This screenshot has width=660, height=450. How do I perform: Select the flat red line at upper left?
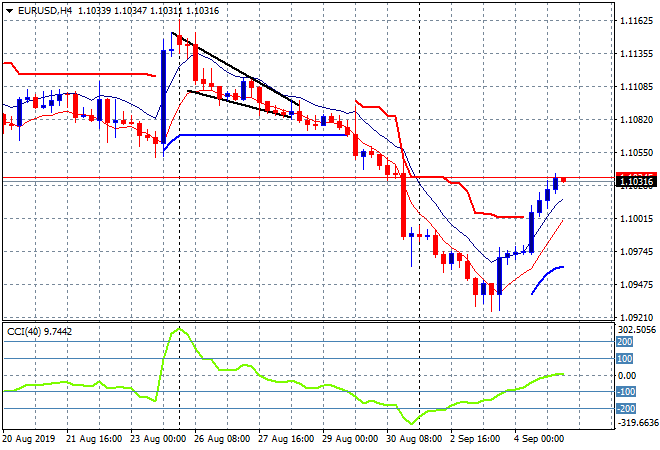coord(80,73)
